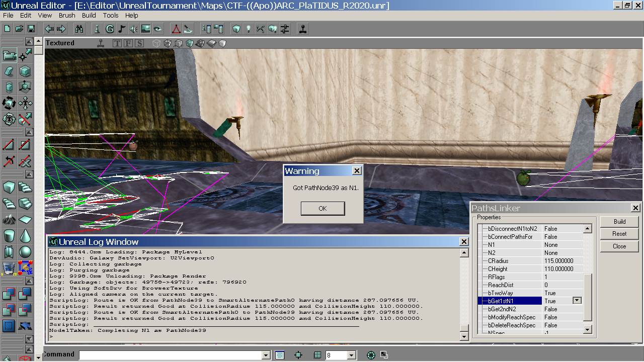The width and height of the screenshot is (644, 362).
Task: Open the File menu
Action: [8, 16]
